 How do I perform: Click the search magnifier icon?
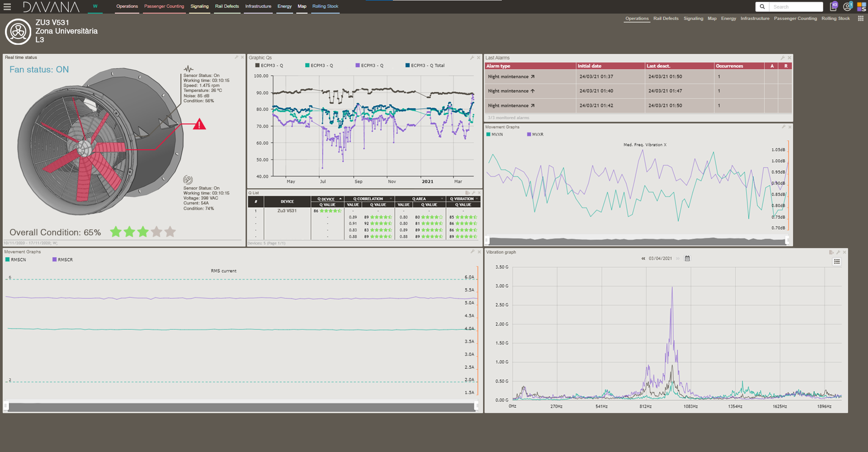tap(762, 7)
